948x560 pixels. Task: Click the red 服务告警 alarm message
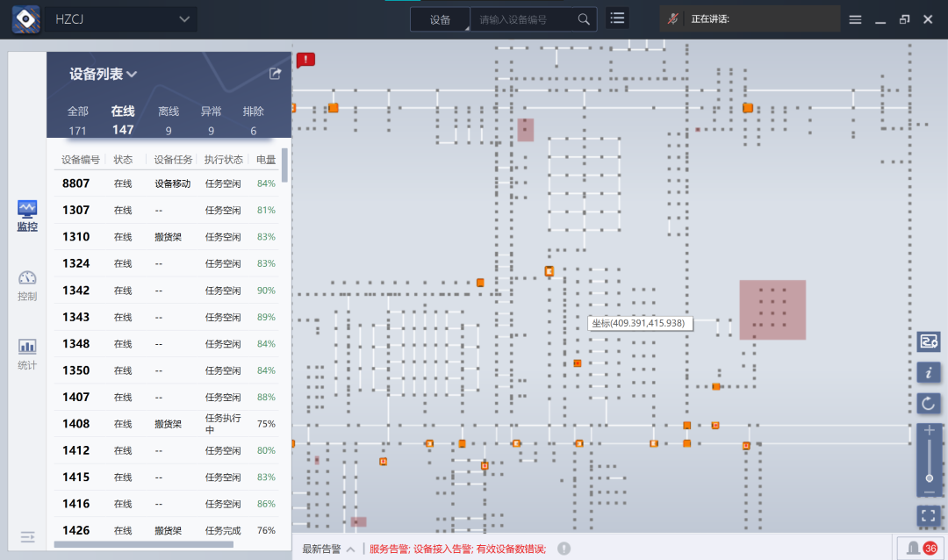pyautogui.click(x=457, y=549)
